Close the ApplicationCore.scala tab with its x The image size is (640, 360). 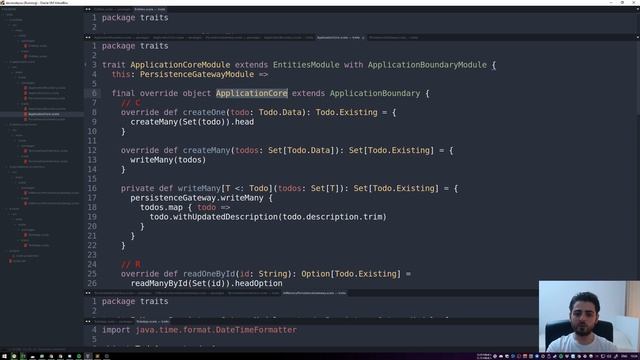362,38
